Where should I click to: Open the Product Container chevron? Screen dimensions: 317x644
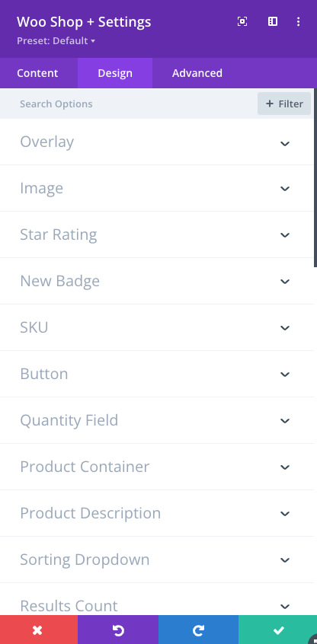(x=285, y=467)
